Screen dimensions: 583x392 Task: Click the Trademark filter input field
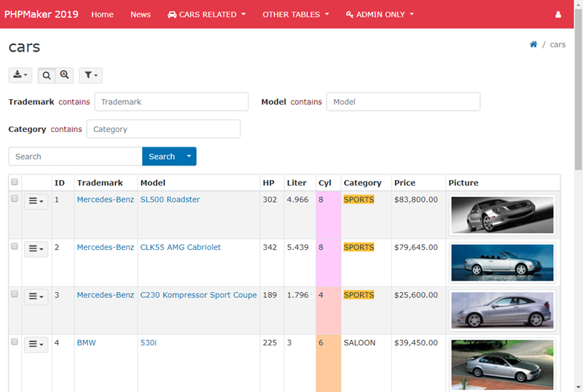click(x=171, y=102)
